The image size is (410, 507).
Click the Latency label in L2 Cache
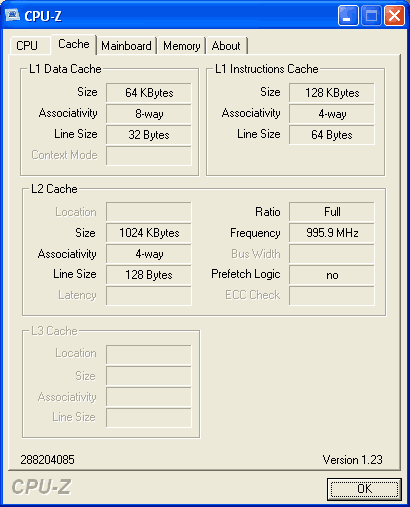(77, 295)
